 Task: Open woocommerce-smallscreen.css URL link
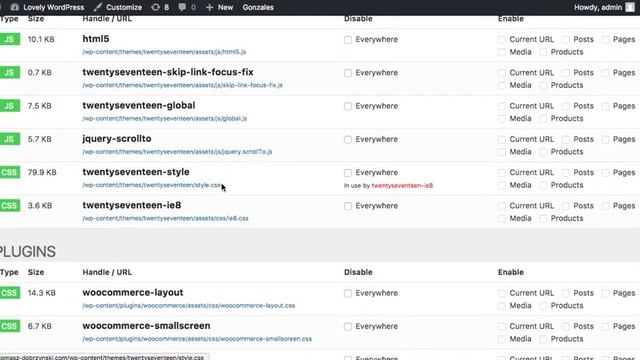tap(197, 339)
